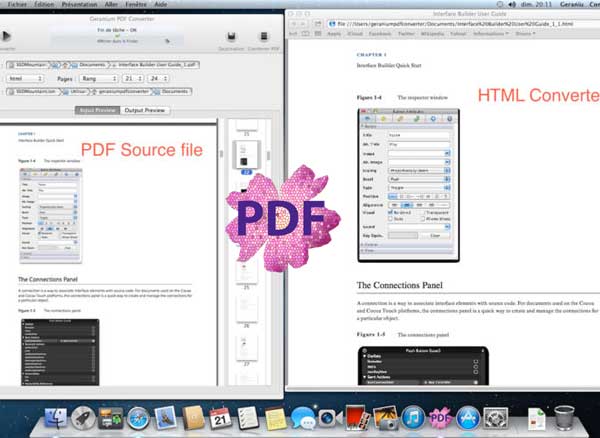Click the thumbnail sidebar scrollbar
Image resolution: width=600 pixels, height=438 pixels.
point(268,156)
